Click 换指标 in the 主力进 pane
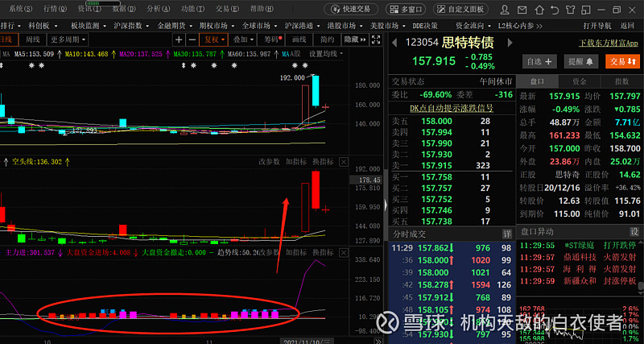This screenshot has height=344, width=644. pyautogui.click(x=323, y=252)
